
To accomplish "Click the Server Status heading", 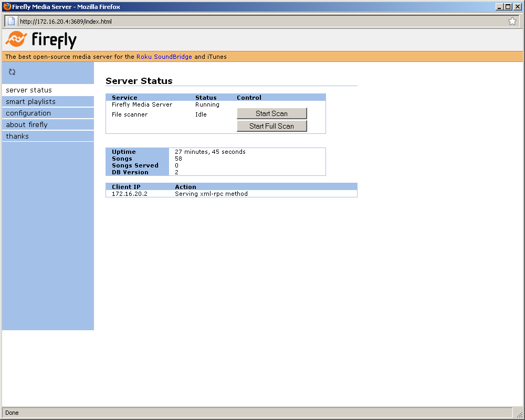I will coord(139,81).
